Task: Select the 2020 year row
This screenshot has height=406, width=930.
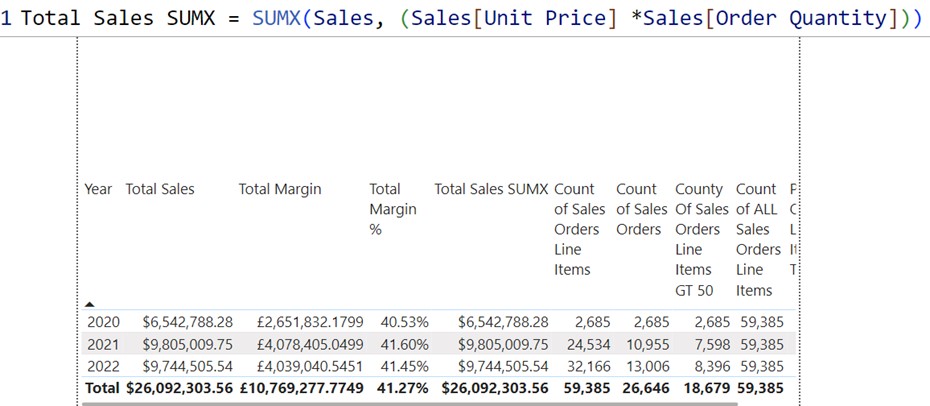Action: click(102, 322)
